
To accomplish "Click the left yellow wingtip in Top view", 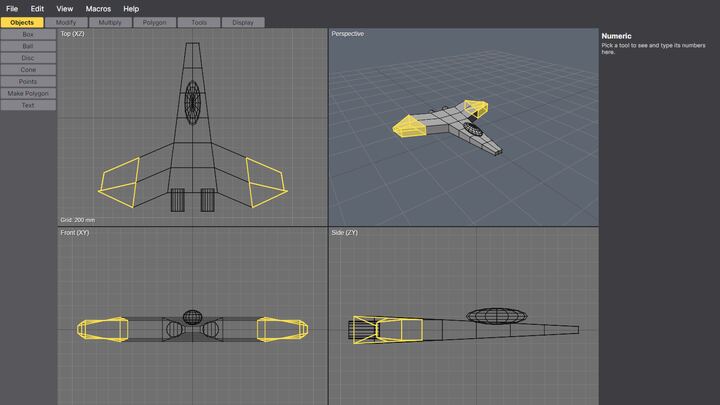I will tap(119, 184).
